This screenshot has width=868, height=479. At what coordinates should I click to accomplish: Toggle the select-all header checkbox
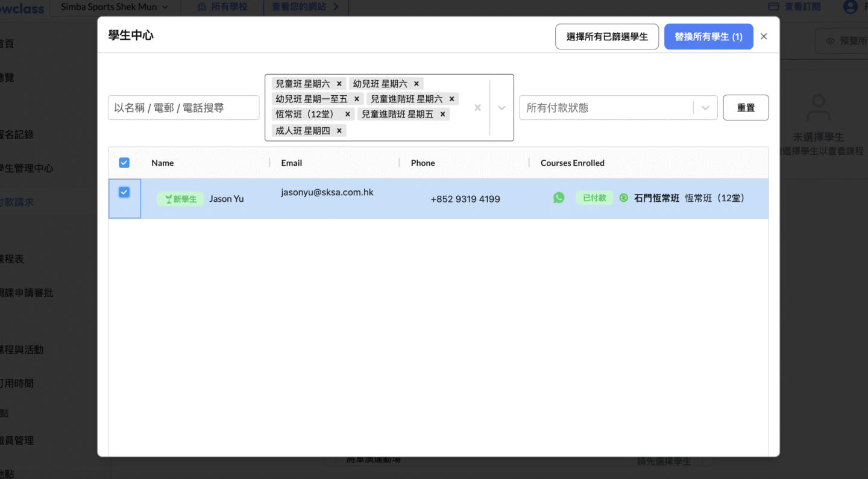[124, 163]
